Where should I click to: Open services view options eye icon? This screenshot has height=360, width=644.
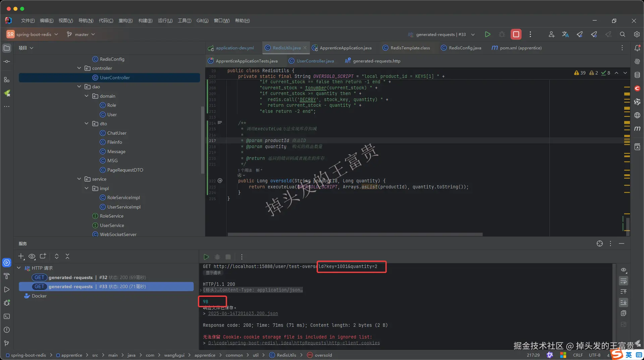pos(32,256)
